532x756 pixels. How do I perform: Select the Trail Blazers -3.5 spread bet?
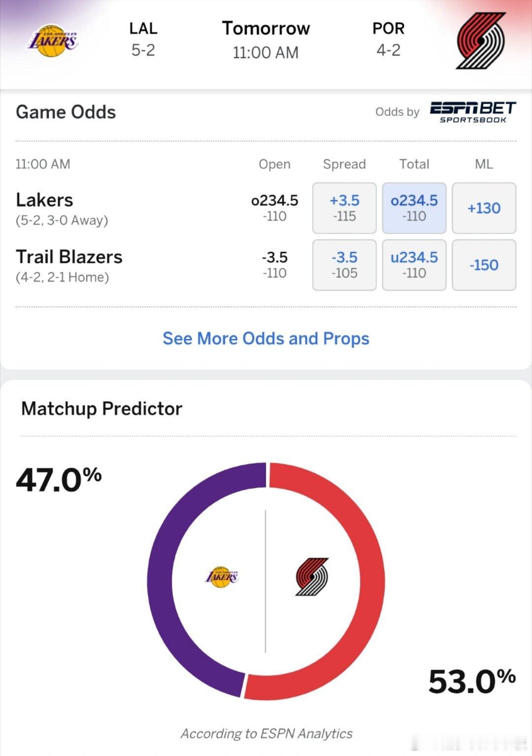point(344,265)
